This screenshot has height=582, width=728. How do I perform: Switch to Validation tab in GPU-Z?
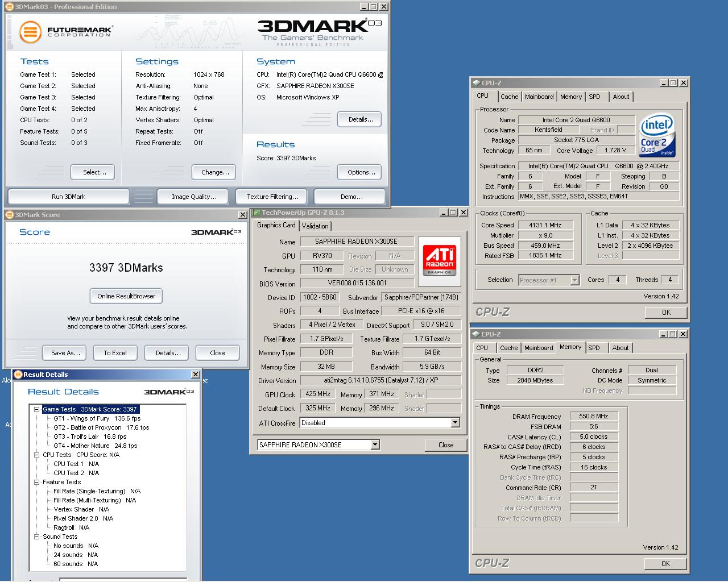[315, 226]
